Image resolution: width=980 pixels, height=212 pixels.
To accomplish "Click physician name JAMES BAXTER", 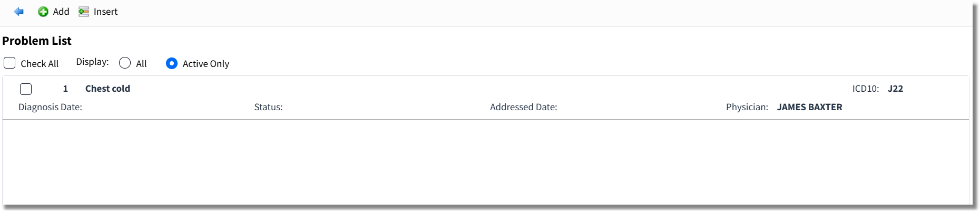I will coord(809,107).
